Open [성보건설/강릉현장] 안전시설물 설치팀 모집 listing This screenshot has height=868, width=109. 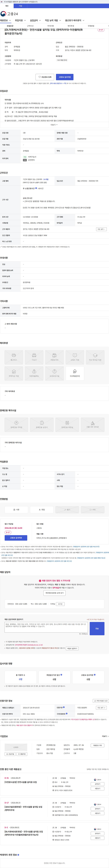pos(23,808)
